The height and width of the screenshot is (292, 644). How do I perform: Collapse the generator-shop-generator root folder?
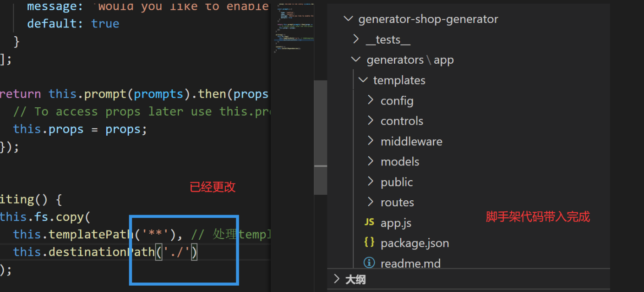349,19
